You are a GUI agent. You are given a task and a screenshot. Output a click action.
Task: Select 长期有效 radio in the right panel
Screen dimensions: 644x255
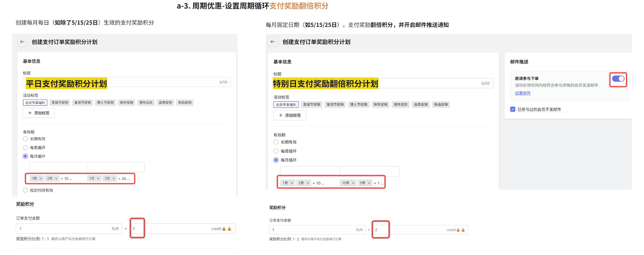coord(276,142)
